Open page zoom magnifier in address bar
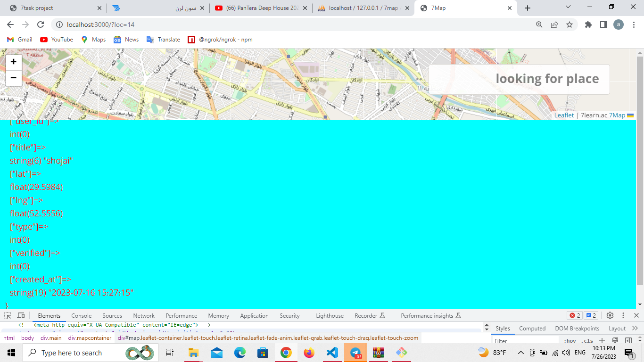The width and height of the screenshot is (644, 362). point(539,25)
